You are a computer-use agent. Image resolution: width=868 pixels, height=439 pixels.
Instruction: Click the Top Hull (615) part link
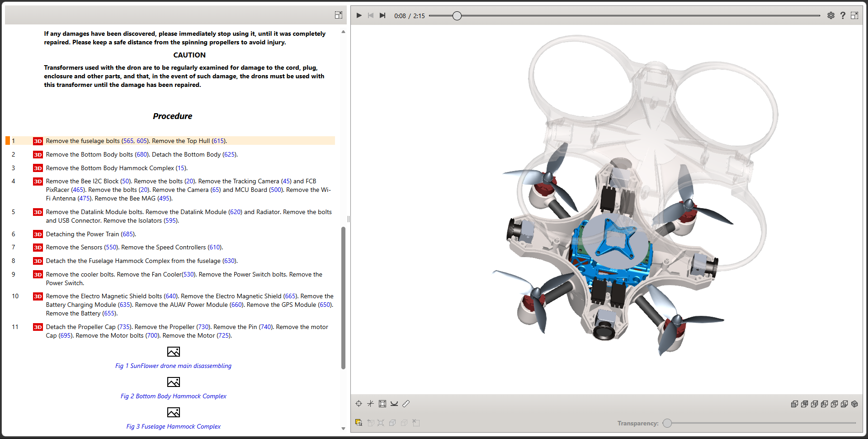pos(219,141)
